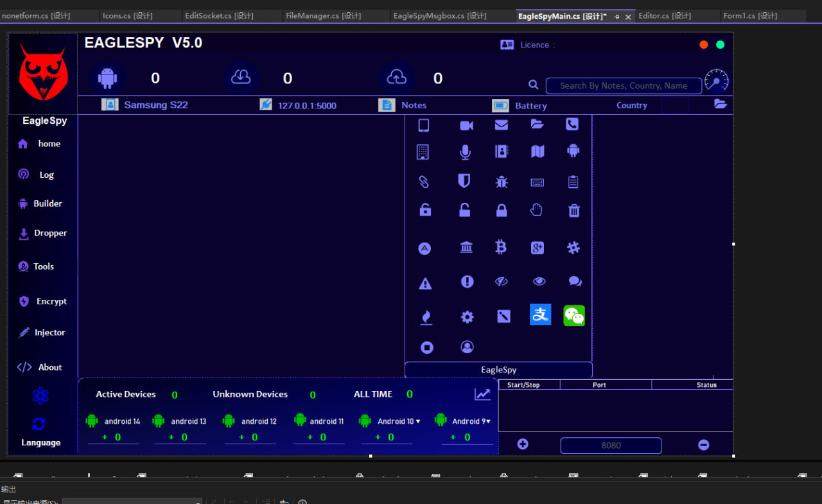Open the Form1.cs designer tab
The image size is (822, 504).
(750, 16)
